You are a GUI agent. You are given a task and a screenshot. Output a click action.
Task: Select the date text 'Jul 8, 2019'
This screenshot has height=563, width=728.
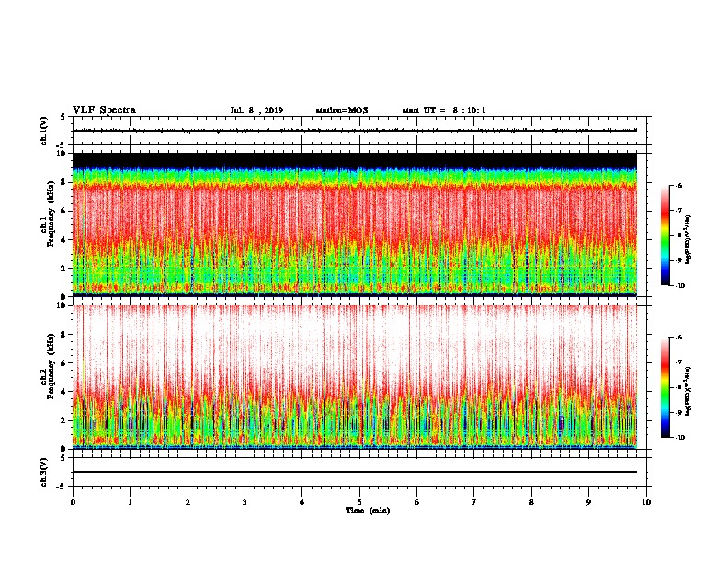pyautogui.click(x=256, y=110)
